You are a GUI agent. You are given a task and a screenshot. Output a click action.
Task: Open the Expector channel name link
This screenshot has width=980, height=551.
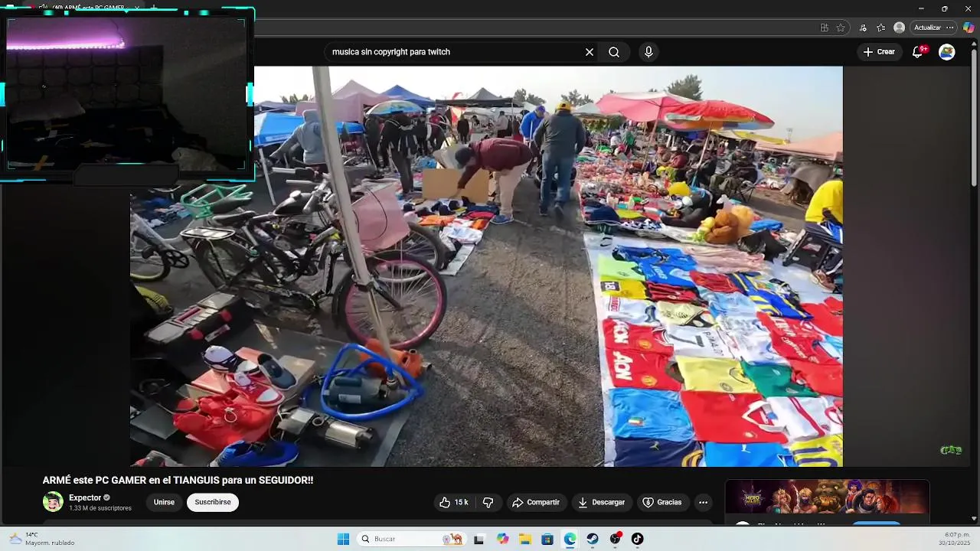pos(85,497)
